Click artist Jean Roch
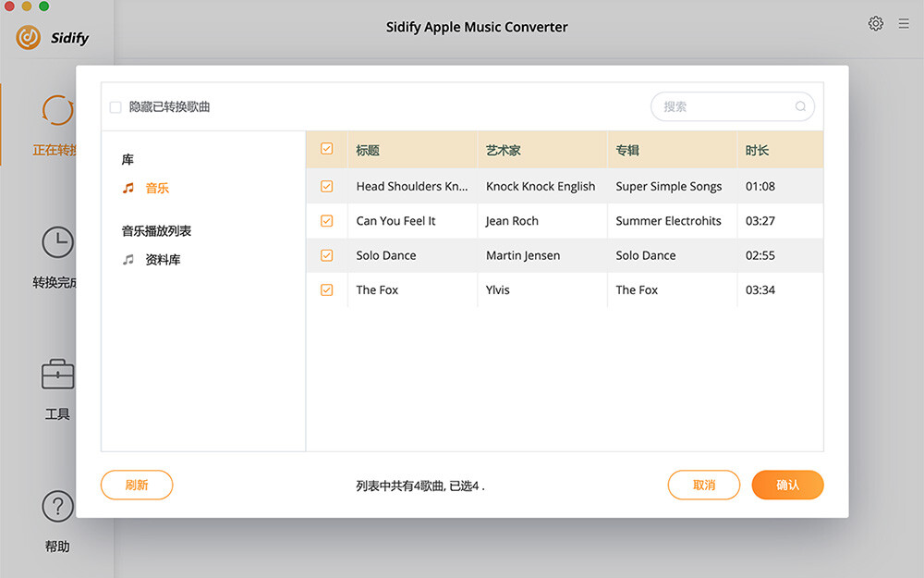 point(512,221)
